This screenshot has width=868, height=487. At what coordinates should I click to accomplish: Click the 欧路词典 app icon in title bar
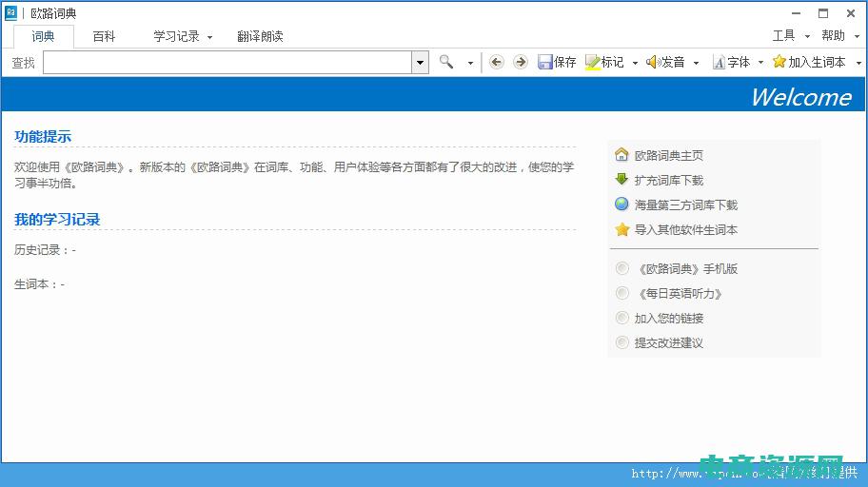[x=11, y=12]
